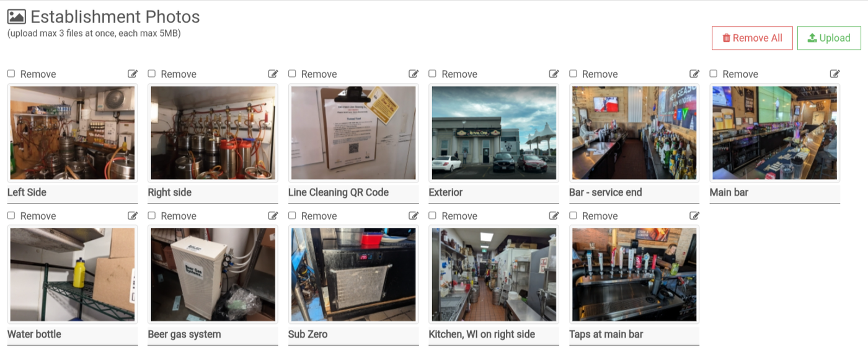Select Remove checkbox for Main bar photo
Viewport: 868px width, 355px height.
point(714,74)
